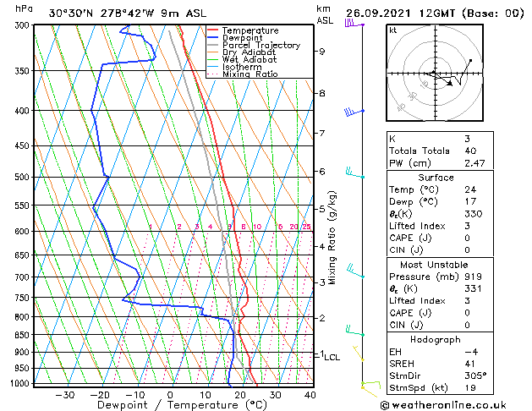Click the 'Surface' section heading

coord(436,178)
